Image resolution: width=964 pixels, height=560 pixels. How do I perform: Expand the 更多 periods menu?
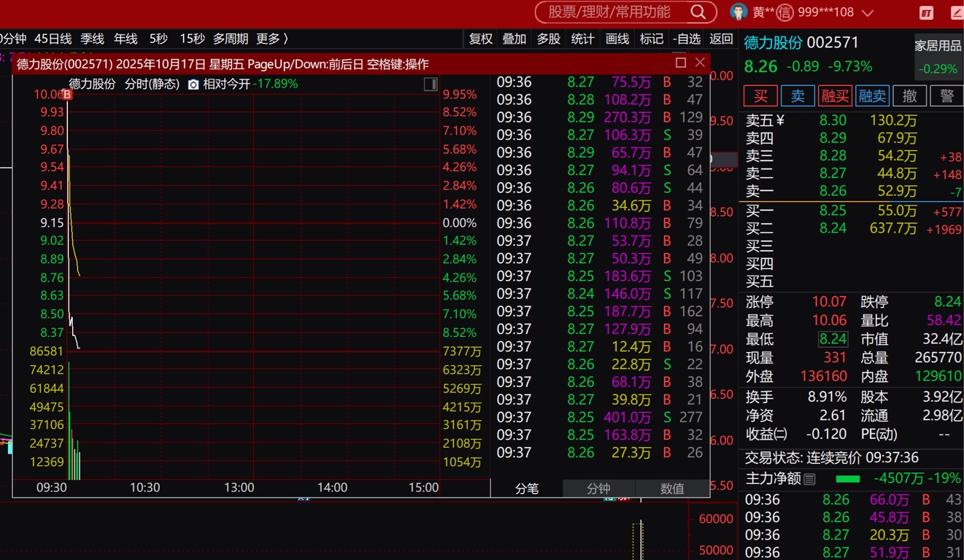pyautogui.click(x=272, y=39)
